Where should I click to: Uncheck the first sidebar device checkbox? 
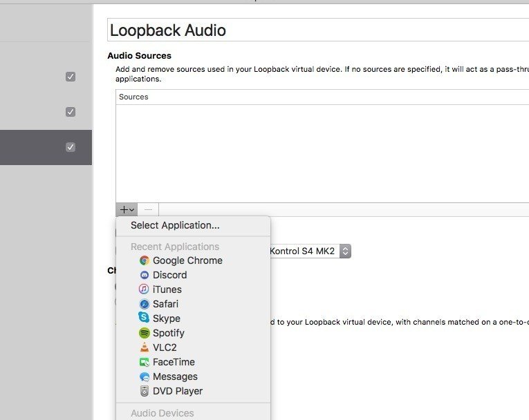point(71,77)
